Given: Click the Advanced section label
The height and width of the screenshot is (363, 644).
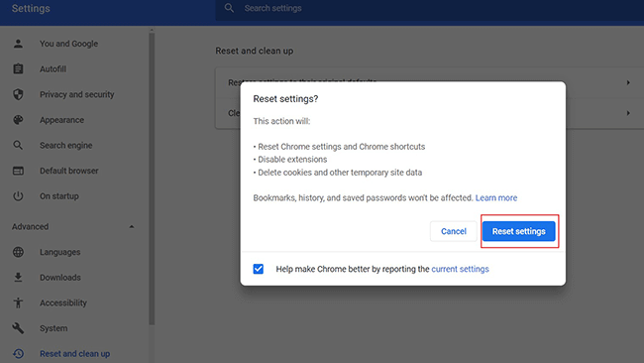Looking at the screenshot, I should 30,226.
